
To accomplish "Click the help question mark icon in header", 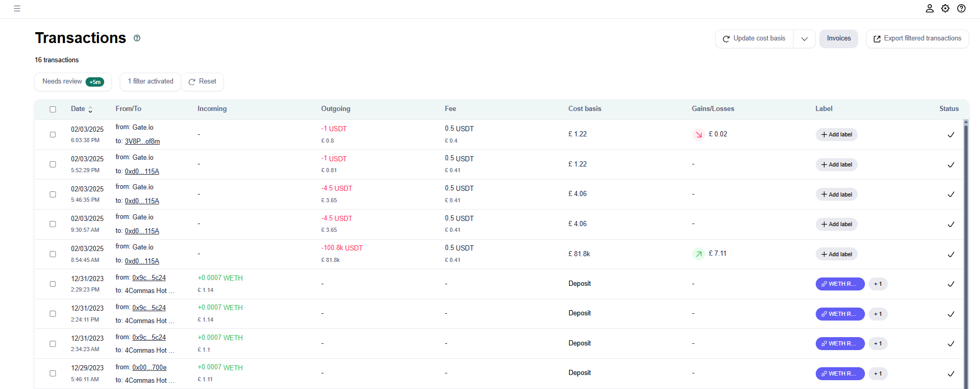I will pyautogui.click(x=961, y=8).
